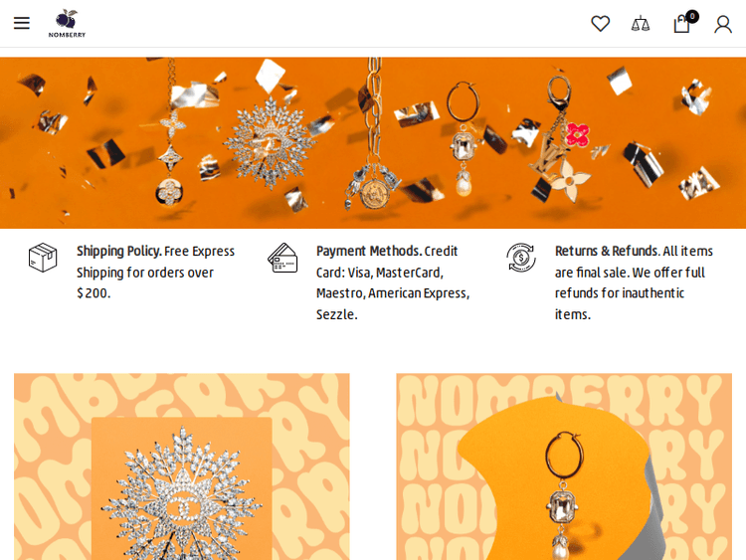Viewport: 746px width, 560px height.
Task: Open the Payment Methods text
Action: (x=393, y=282)
